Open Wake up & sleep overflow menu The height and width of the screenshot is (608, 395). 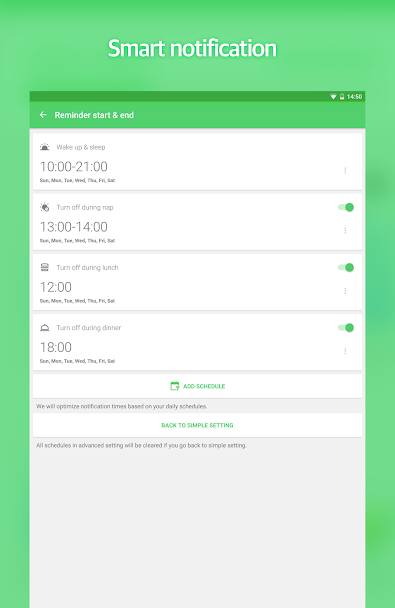(x=345, y=170)
